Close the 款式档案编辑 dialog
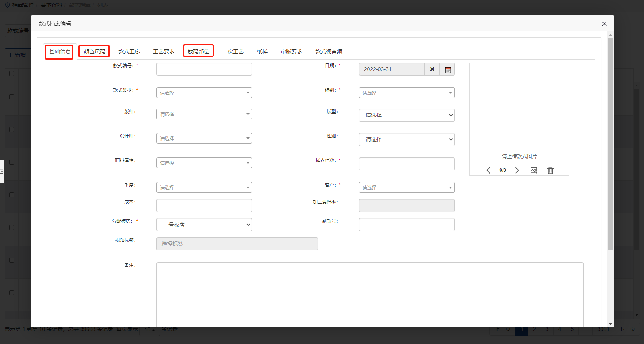This screenshot has height=344, width=644. tap(604, 24)
